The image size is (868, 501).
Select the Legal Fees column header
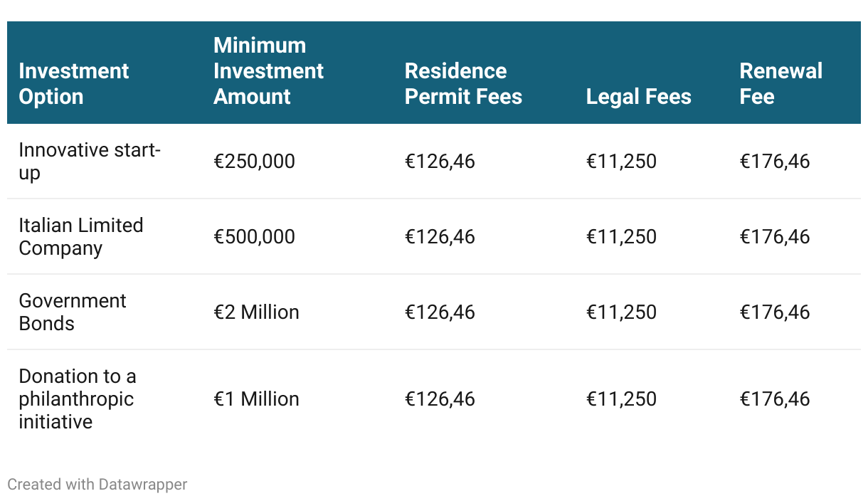(638, 97)
